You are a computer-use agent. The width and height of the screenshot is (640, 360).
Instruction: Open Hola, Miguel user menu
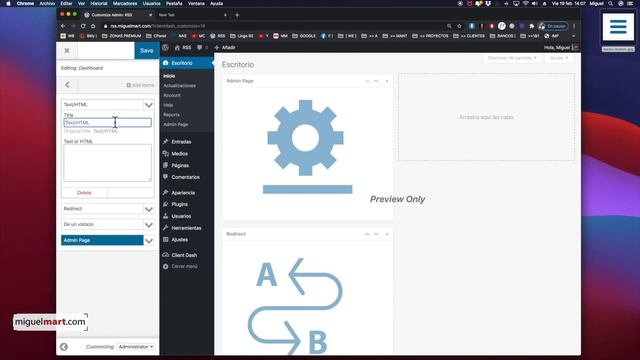(561, 48)
